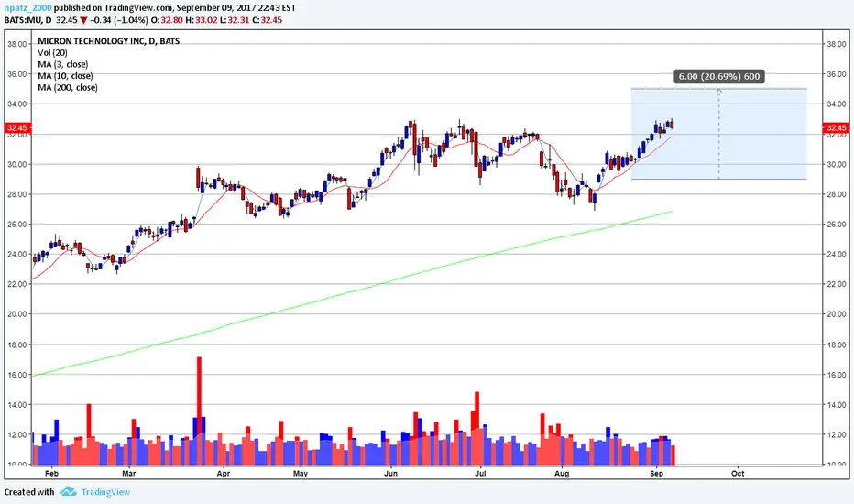Click the Mar label on time axis
This screenshot has height=504, width=854.
pos(129,474)
